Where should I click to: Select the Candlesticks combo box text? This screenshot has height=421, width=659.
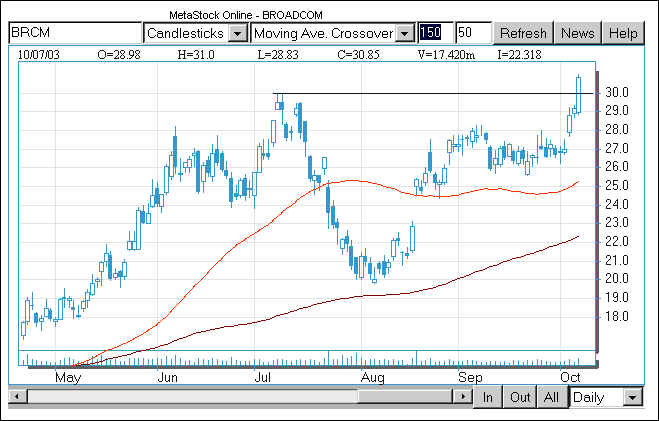point(185,33)
